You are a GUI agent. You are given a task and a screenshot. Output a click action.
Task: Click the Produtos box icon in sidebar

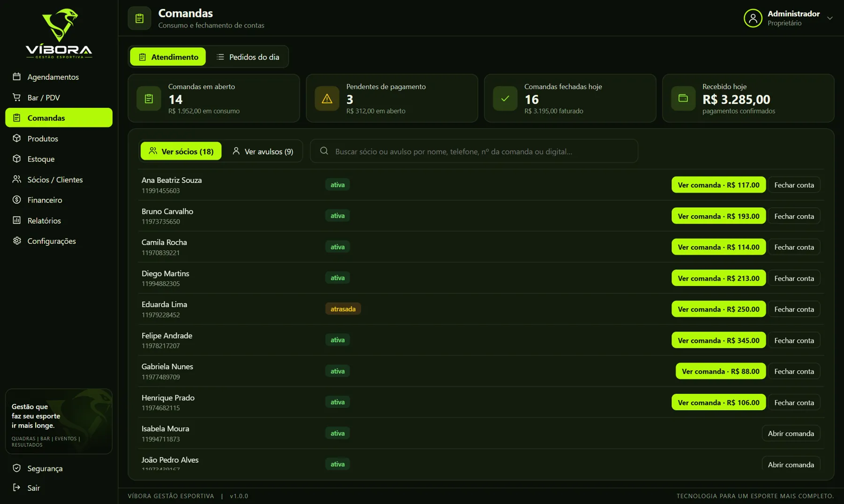[17, 138]
